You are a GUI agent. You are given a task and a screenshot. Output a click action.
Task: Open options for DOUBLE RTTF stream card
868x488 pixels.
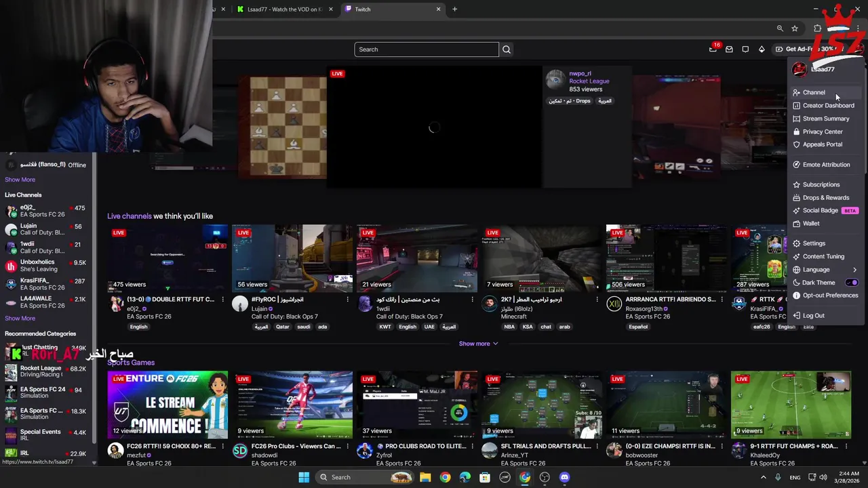click(x=222, y=300)
